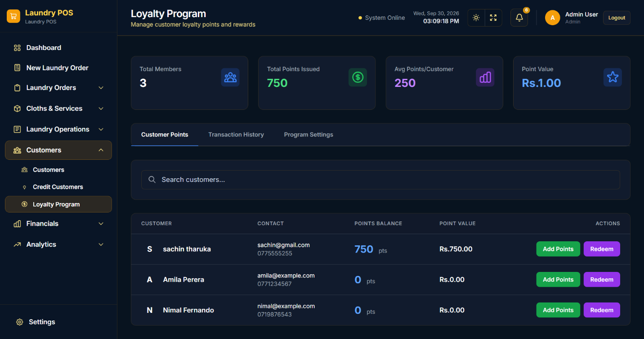644x339 pixels.
Task: Click the New Laundry Order calculator icon
Action: click(x=18, y=68)
